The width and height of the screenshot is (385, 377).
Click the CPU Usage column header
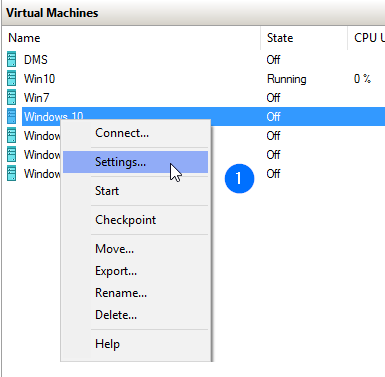click(x=366, y=38)
